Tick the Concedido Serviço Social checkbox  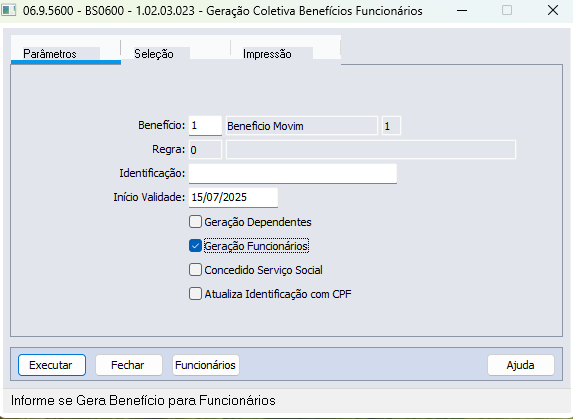(196, 270)
